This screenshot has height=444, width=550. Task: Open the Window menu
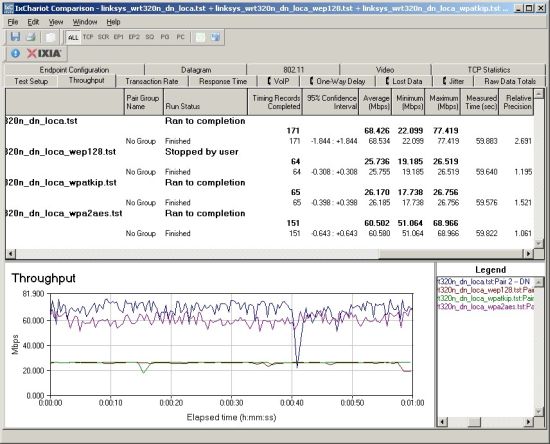tap(85, 22)
